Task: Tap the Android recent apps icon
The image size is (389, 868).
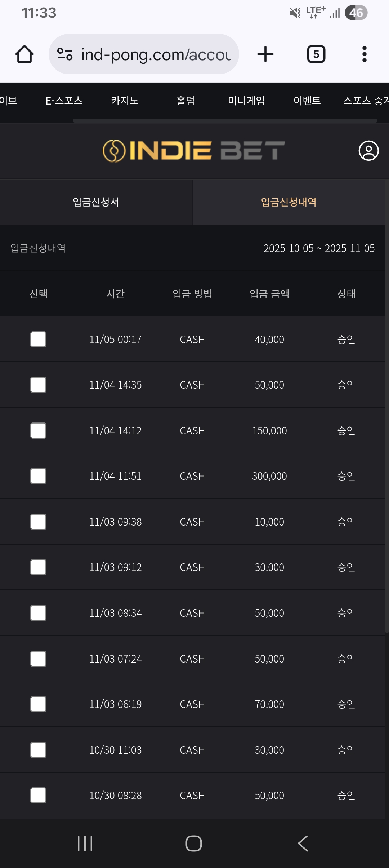Action: (x=85, y=843)
